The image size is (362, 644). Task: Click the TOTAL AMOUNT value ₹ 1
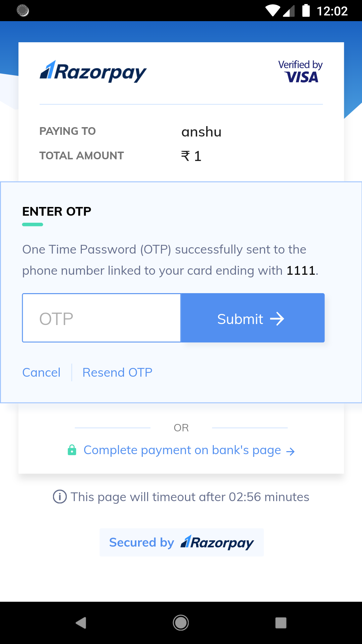point(191,155)
